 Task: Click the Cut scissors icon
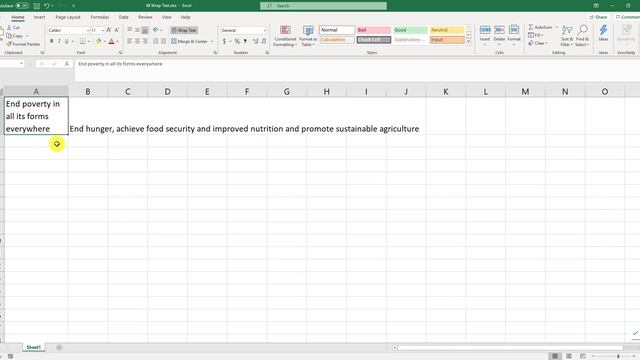pos(9,27)
